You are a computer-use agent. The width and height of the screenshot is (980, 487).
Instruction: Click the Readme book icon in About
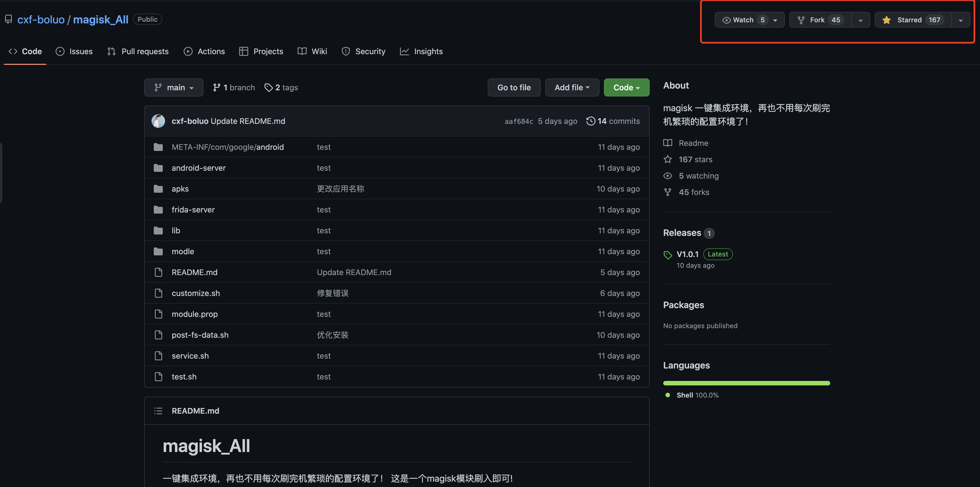point(668,143)
